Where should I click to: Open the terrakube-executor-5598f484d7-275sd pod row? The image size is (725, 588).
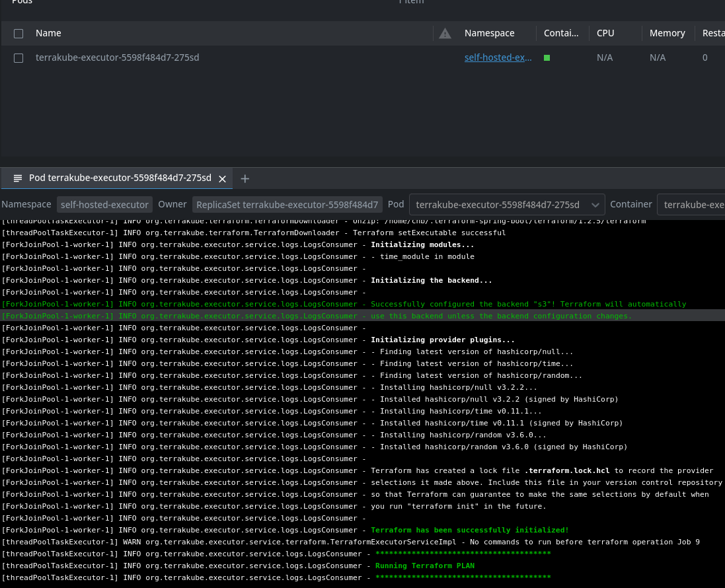pos(117,57)
